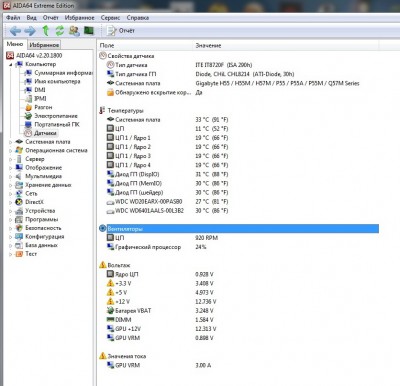This screenshot has height=386, width=400.
Task: Click the База данных tree icon
Action: coord(19,245)
